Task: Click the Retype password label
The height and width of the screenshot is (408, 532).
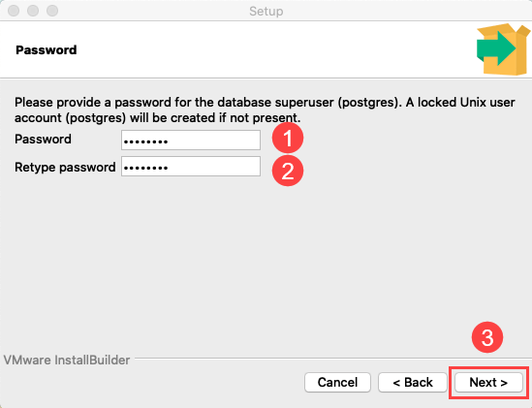Action: [65, 168]
